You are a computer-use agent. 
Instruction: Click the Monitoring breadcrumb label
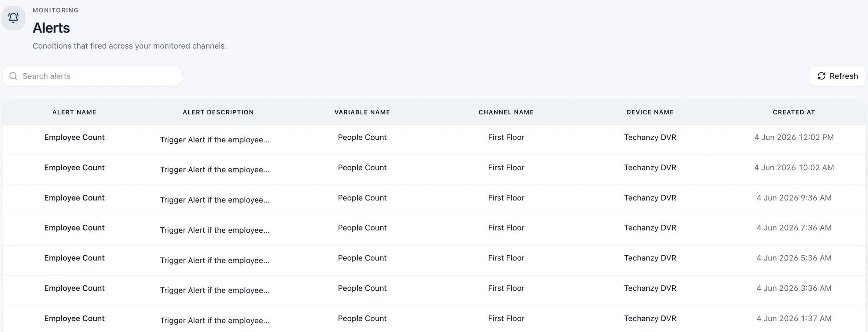click(x=56, y=10)
